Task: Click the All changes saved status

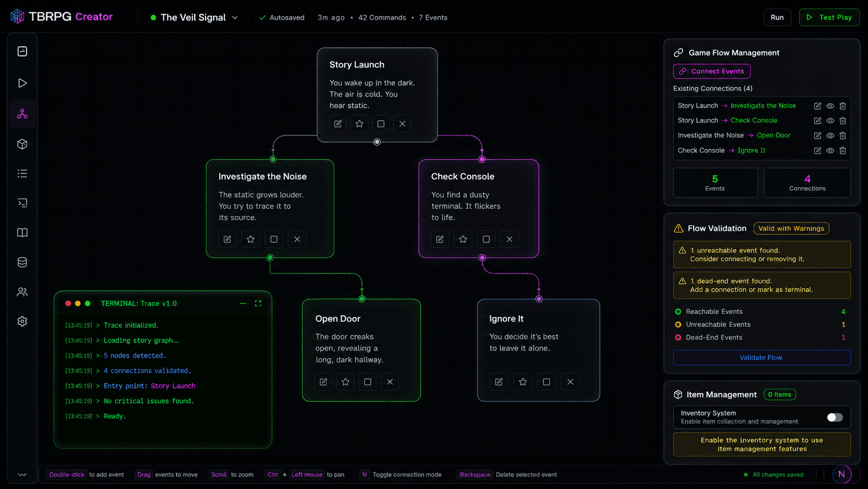Action: click(774, 474)
